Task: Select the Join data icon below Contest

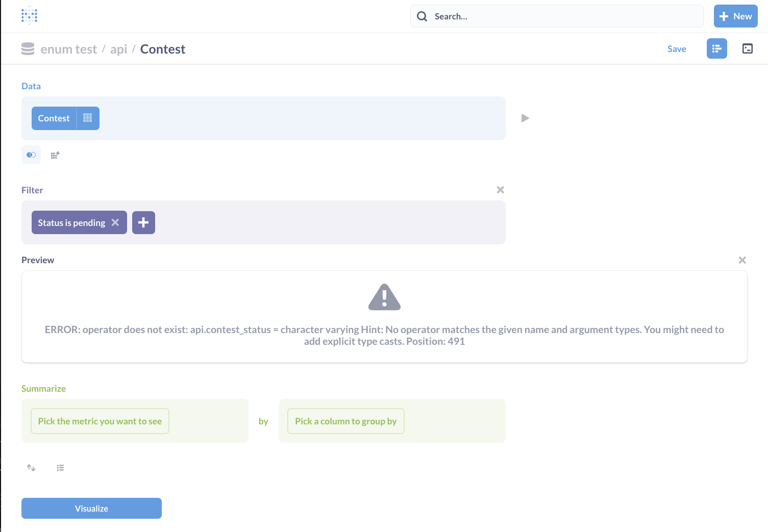Action: [x=31, y=155]
